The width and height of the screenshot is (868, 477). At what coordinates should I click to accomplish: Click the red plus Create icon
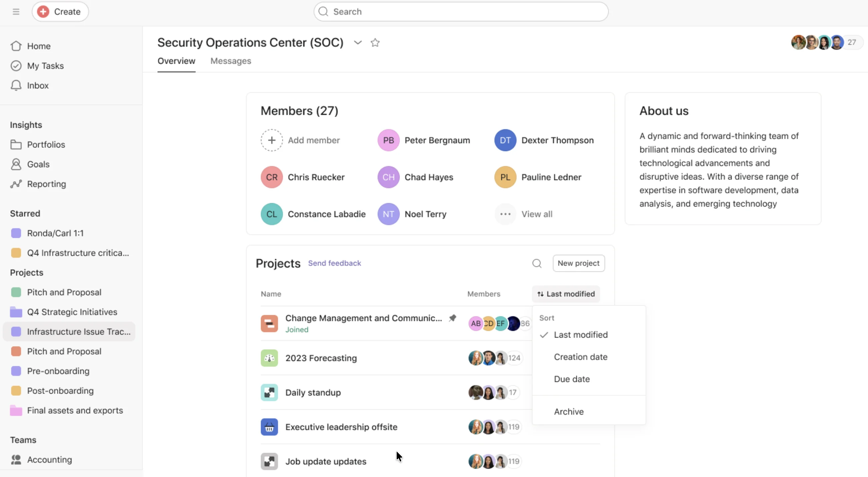pos(43,12)
